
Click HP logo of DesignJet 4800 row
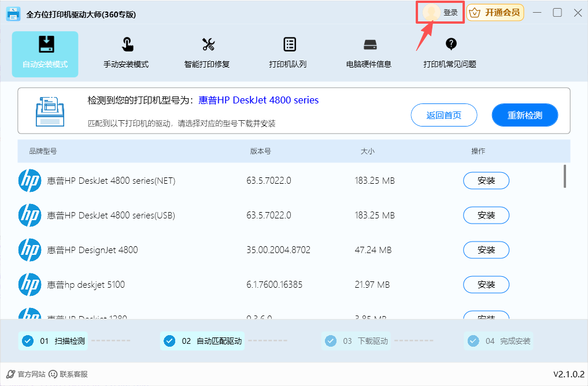29,250
